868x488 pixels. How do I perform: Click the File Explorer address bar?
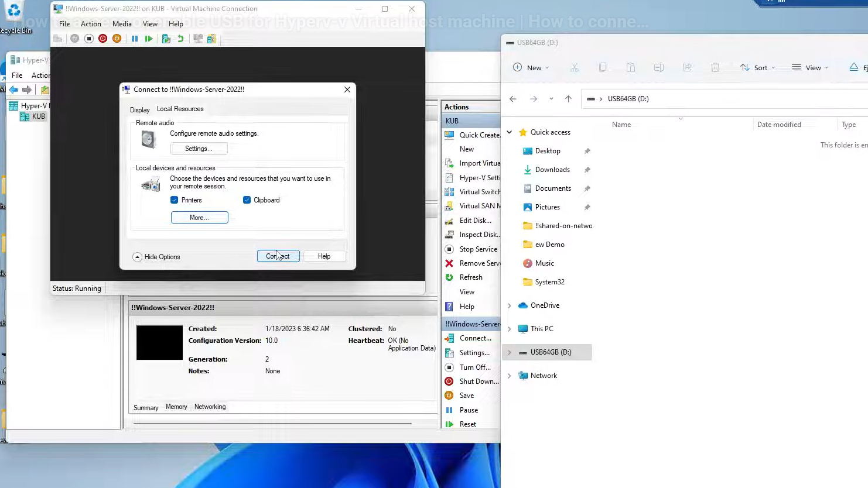click(725, 99)
